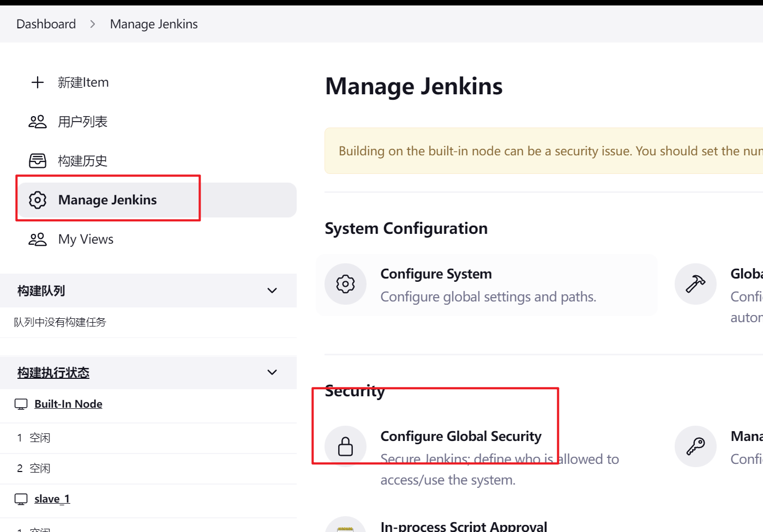Click the System Configuration section heading
The width and height of the screenshot is (763, 532).
[x=406, y=228]
